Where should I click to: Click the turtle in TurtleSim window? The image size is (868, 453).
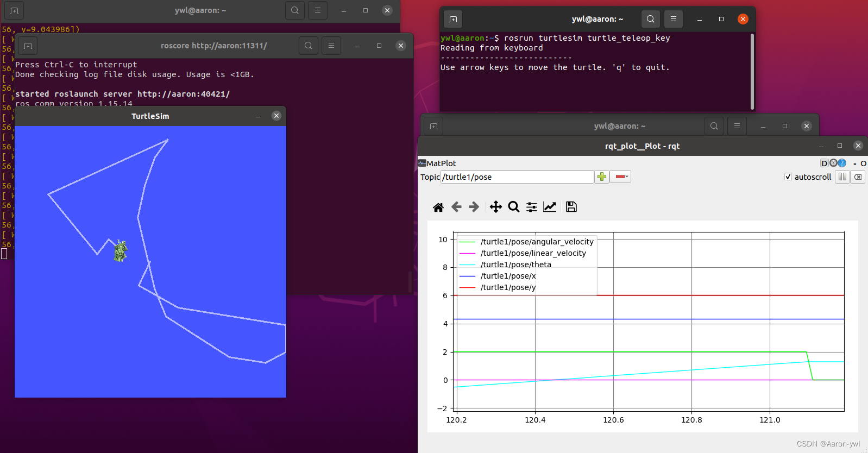tap(121, 251)
